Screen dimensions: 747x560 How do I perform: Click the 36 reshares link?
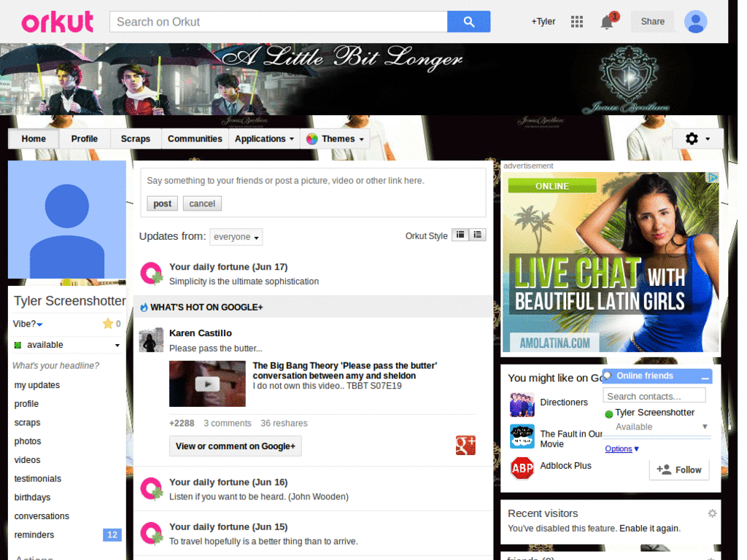284,424
